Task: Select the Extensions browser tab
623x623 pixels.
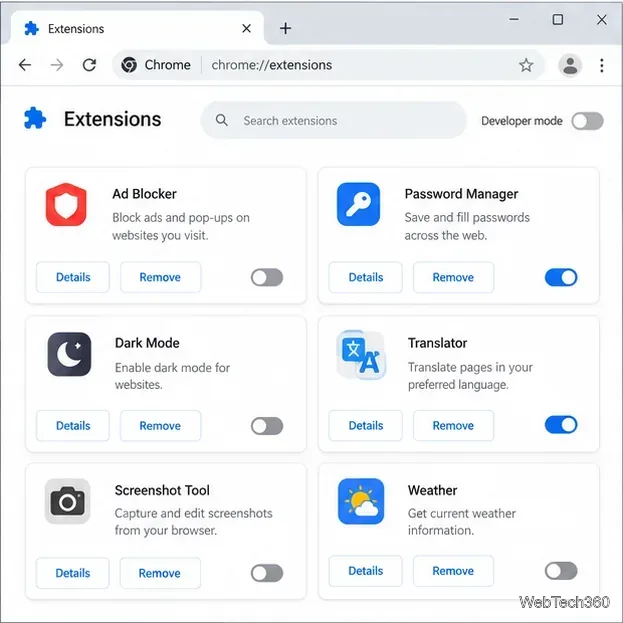Action: (137, 29)
